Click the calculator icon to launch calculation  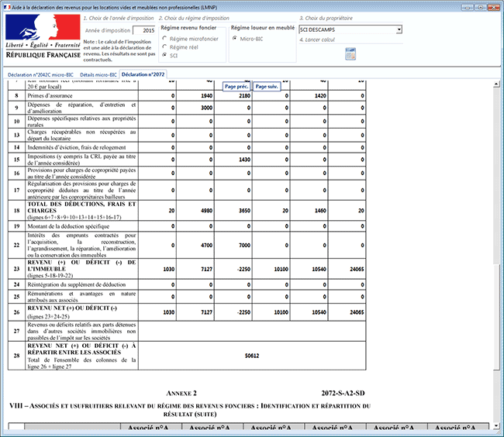click(350, 53)
